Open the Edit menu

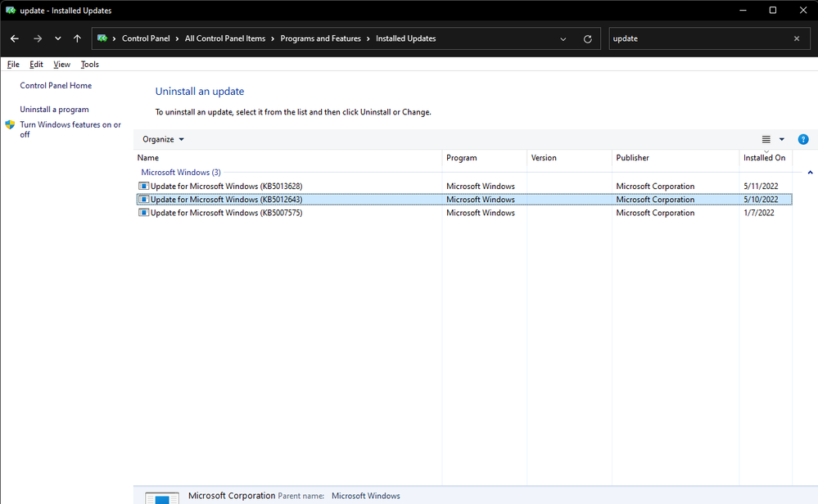point(36,64)
